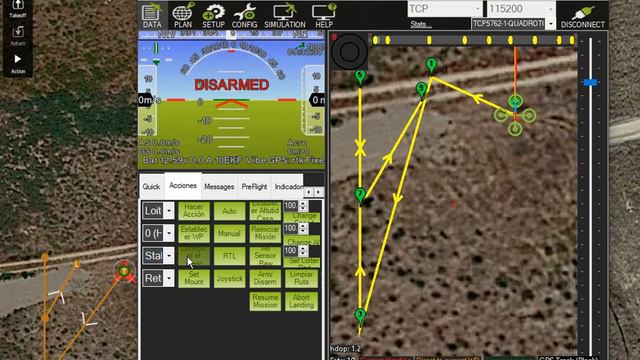Click the DISARMED HUD display

231,85
